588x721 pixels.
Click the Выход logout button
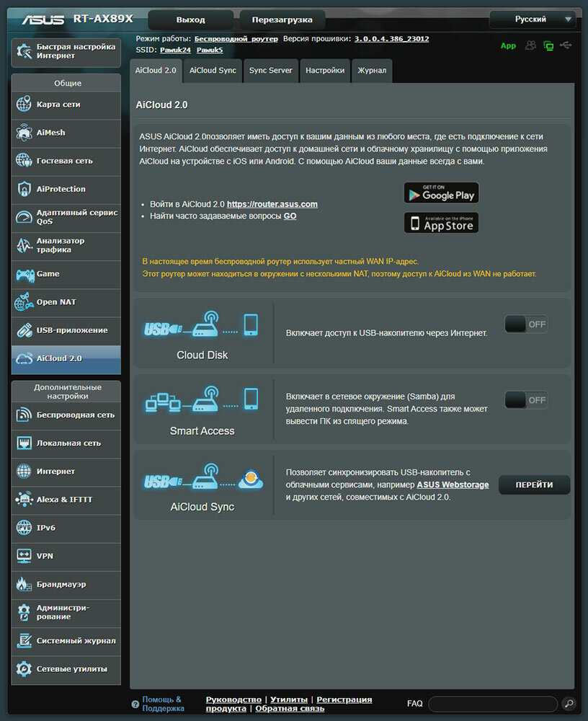click(191, 19)
